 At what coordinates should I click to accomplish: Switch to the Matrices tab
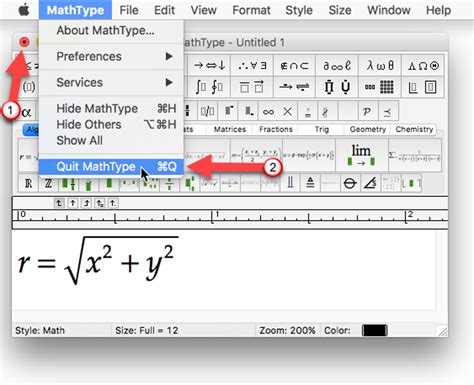click(x=230, y=129)
